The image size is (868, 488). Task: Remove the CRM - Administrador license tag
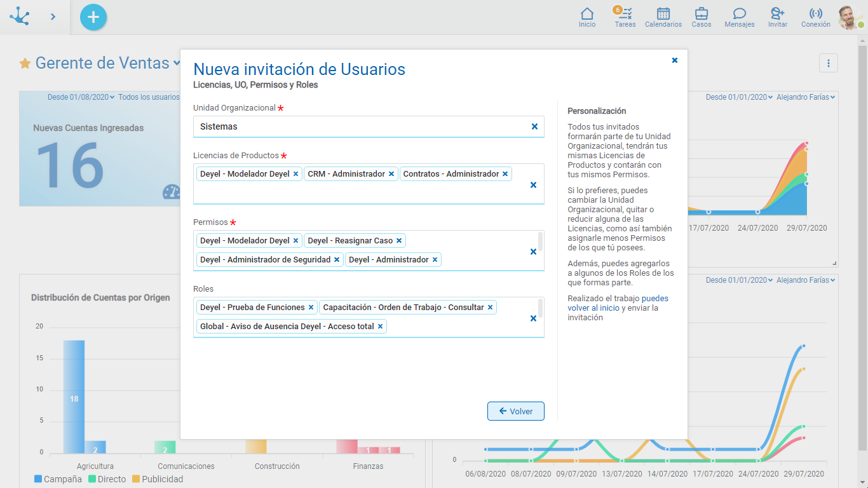click(391, 174)
